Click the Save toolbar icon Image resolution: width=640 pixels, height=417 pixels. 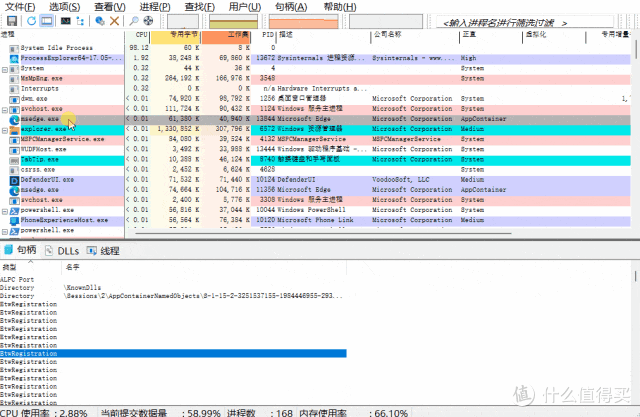[12, 21]
